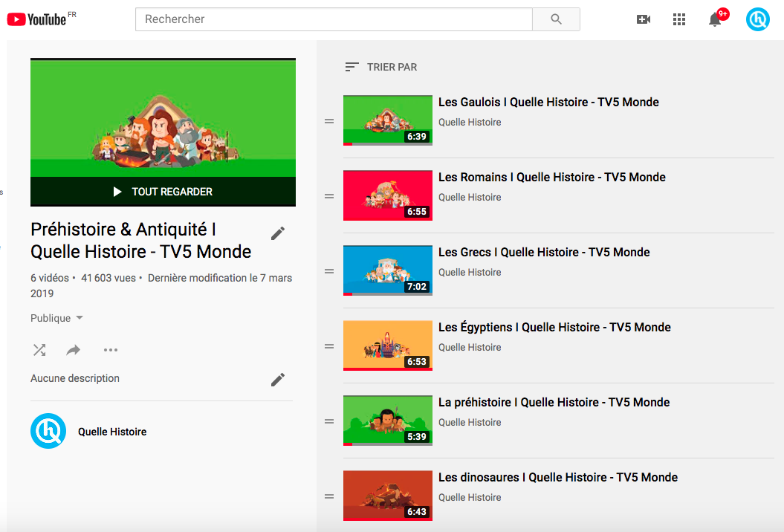Click the Les Grecs thumbnail (7:02)
784x532 pixels.
coord(387,270)
